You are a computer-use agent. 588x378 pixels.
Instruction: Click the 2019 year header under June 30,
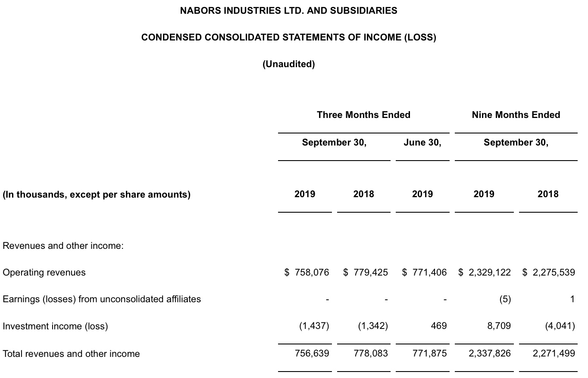422,194
